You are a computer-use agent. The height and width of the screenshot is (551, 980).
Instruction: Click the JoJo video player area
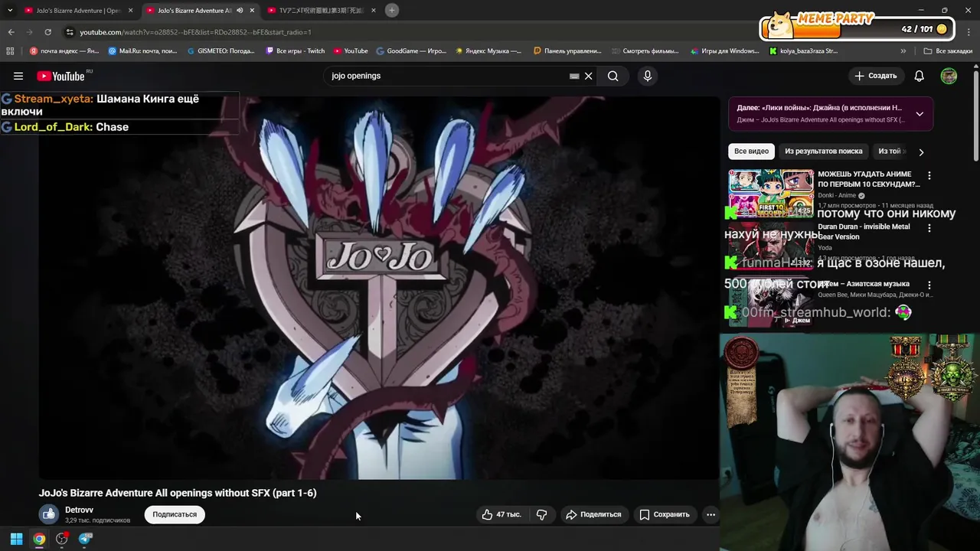[x=379, y=288]
